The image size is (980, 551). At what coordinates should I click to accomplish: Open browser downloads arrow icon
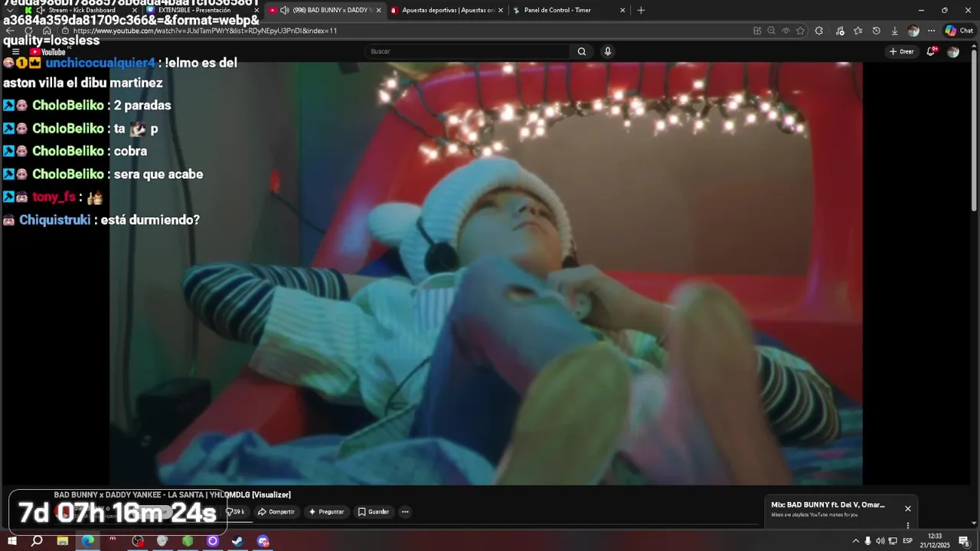(894, 31)
